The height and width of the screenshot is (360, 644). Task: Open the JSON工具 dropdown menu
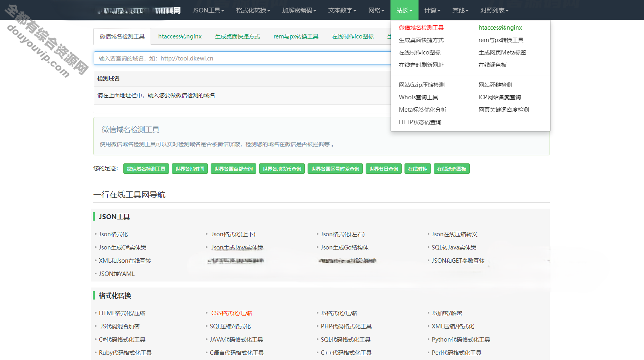[208, 10]
